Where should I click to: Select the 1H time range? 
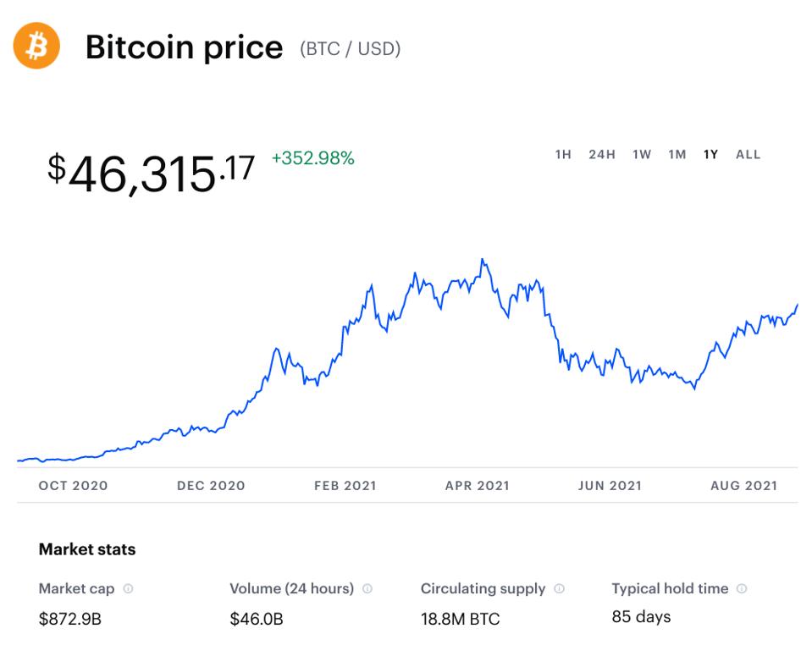coord(563,154)
